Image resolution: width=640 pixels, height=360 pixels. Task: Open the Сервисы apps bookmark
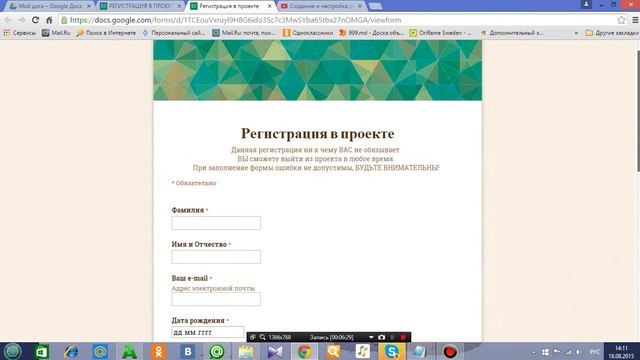click(x=20, y=33)
